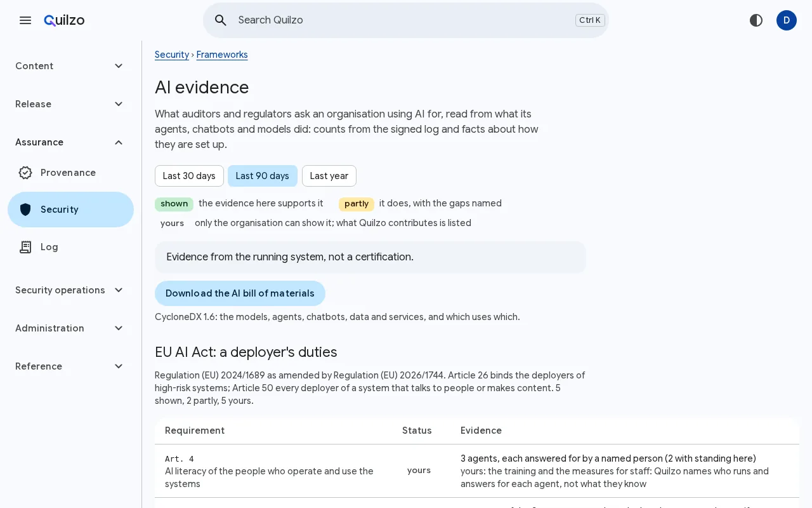Click the 'yours' legend badge

click(172, 224)
